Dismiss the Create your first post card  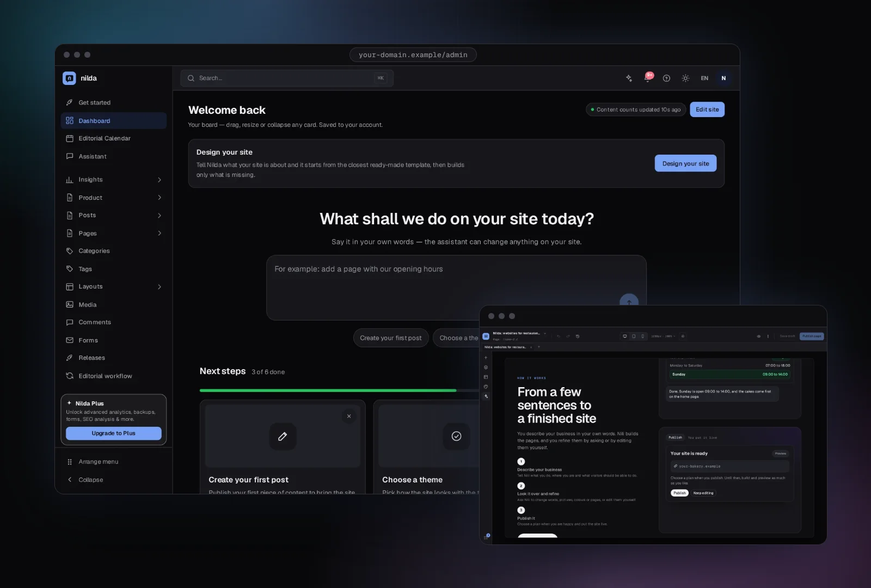point(349,416)
